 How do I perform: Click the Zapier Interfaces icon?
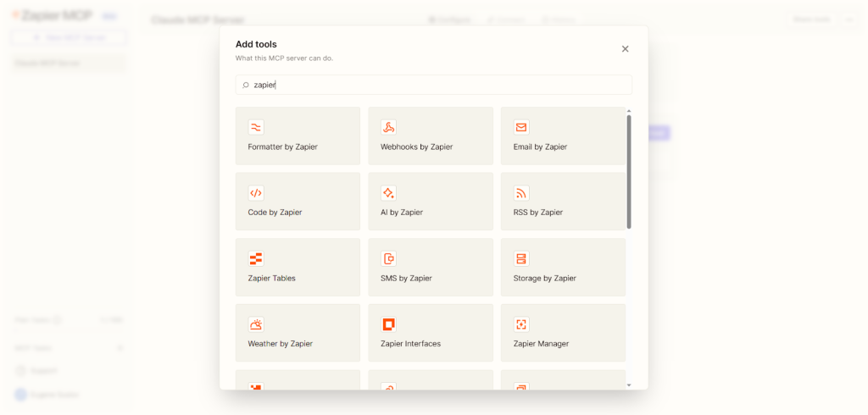pos(389,324)
